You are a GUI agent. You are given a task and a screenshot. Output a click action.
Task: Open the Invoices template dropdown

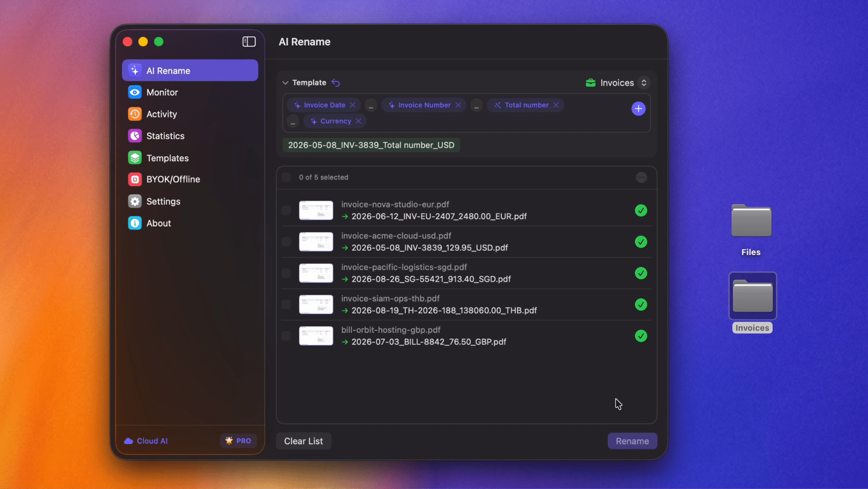click(617, 83)
